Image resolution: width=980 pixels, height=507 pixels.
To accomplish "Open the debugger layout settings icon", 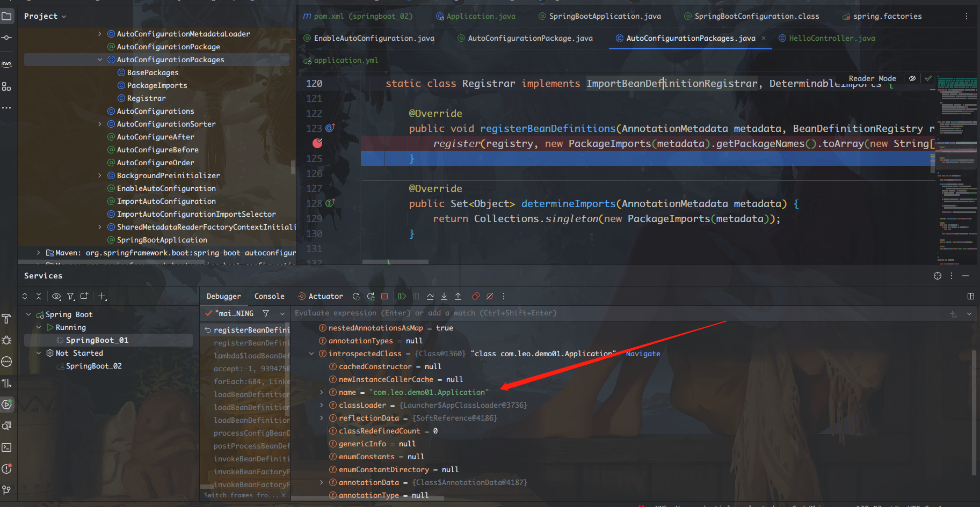I will 971,296.
